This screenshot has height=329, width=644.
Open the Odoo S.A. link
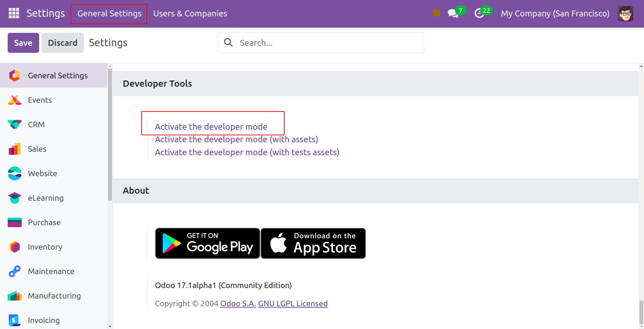point(238,303)
